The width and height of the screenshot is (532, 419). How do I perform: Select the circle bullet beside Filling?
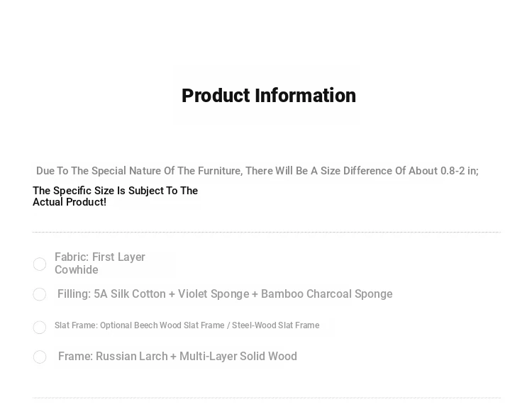pyautogui.click(x=40, y=294)
